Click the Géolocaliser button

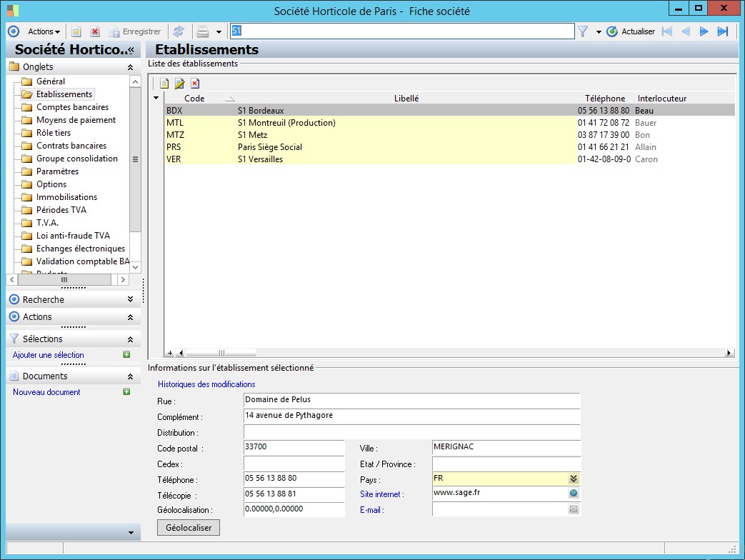(189, 528)
